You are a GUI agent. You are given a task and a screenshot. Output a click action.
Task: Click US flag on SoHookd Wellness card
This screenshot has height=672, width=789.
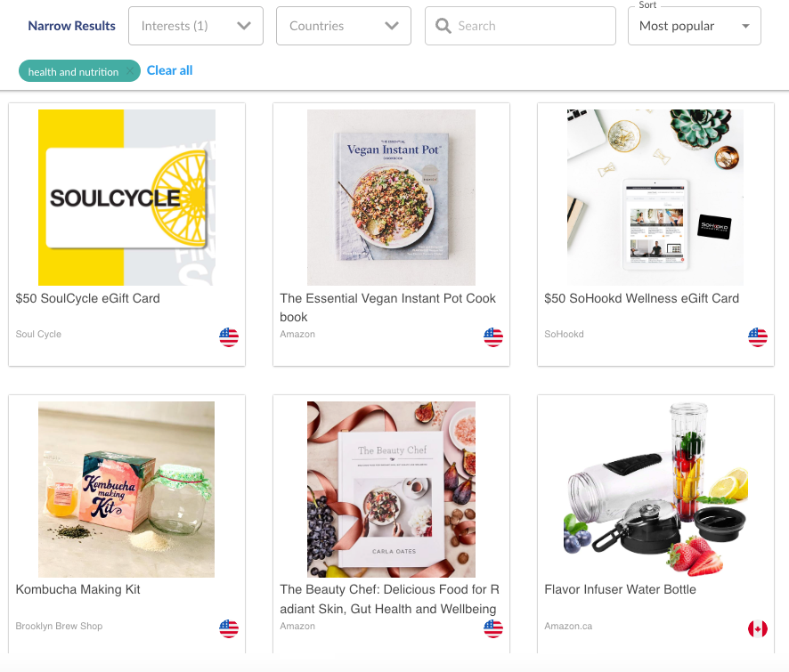click(758, 337)
